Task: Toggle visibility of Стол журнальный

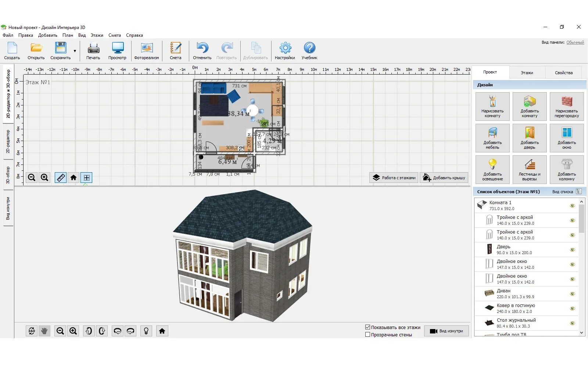Action: coord(572,323)
